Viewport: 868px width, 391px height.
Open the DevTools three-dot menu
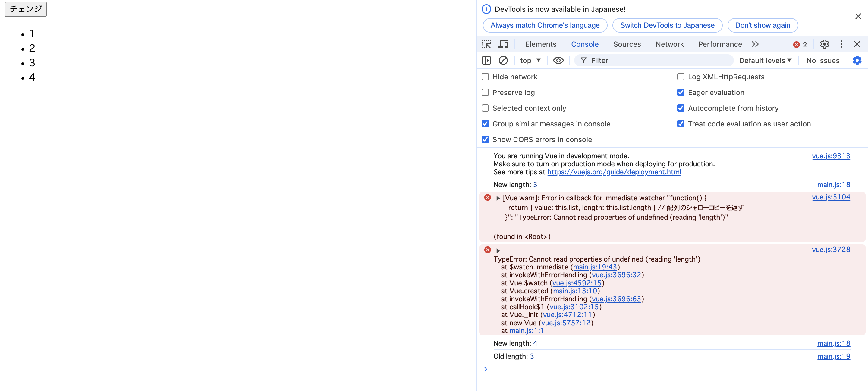(841, 44)
